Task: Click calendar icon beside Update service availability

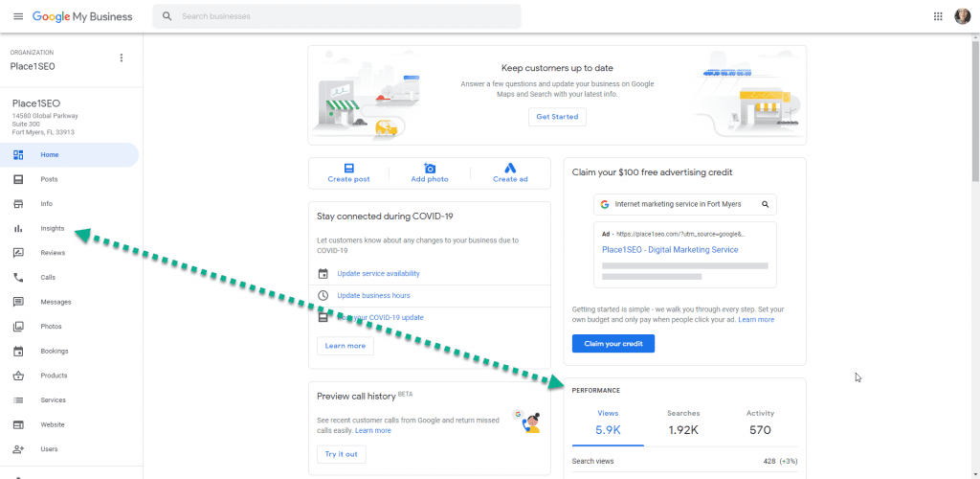Action: pos(323,273)
